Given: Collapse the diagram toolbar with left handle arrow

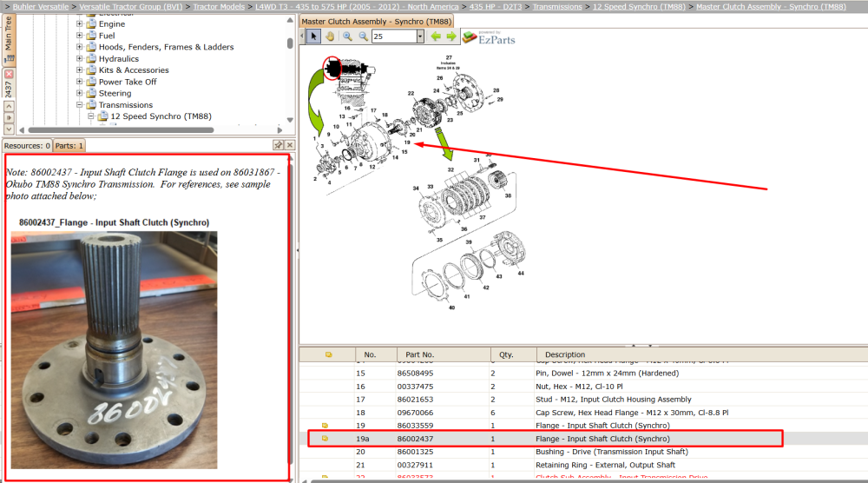Looking at the screenshot, I should (302, 36).
